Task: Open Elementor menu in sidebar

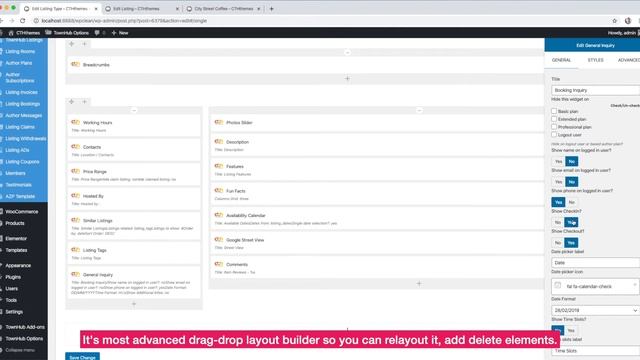Action: point(16,238)
